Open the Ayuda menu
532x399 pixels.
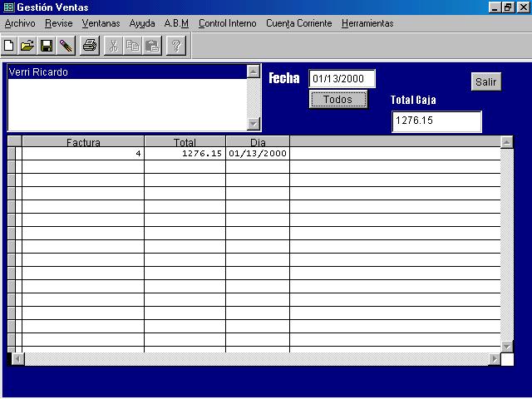142,23
